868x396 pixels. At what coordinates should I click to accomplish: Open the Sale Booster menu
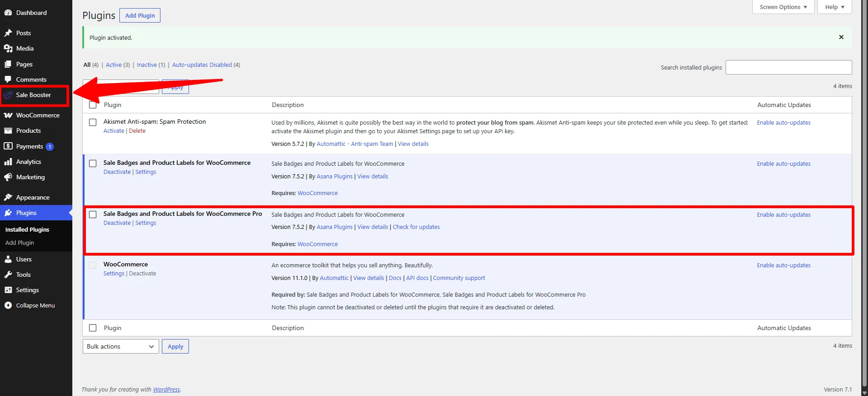point(34,95)
